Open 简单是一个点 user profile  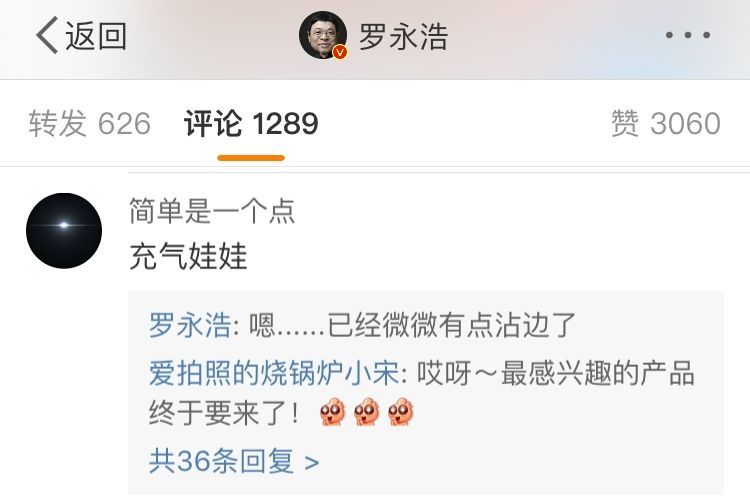212,211
